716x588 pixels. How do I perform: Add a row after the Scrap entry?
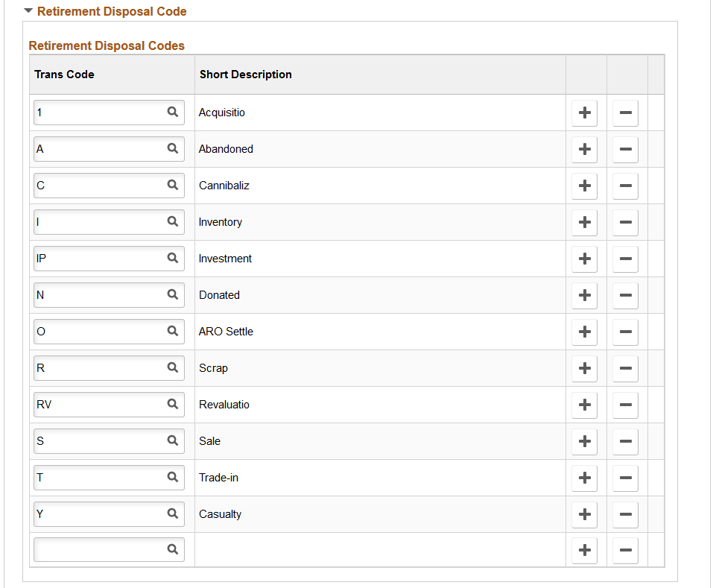coord(584,368)
